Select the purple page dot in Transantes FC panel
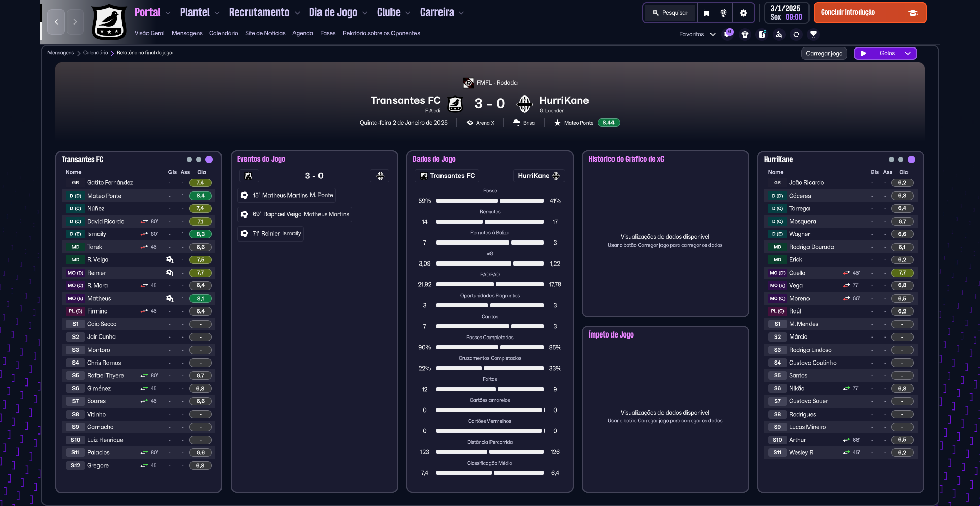 [x=209, y=159]
